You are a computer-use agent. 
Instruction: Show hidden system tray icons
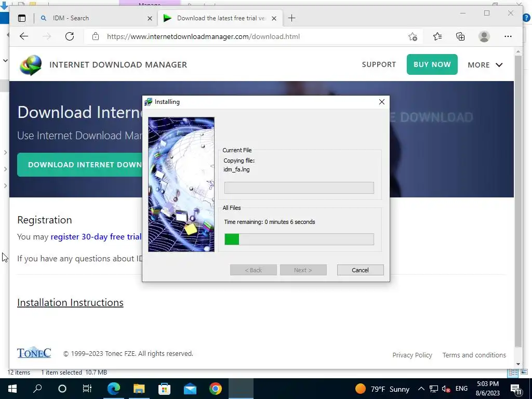[x=421, y=389]
